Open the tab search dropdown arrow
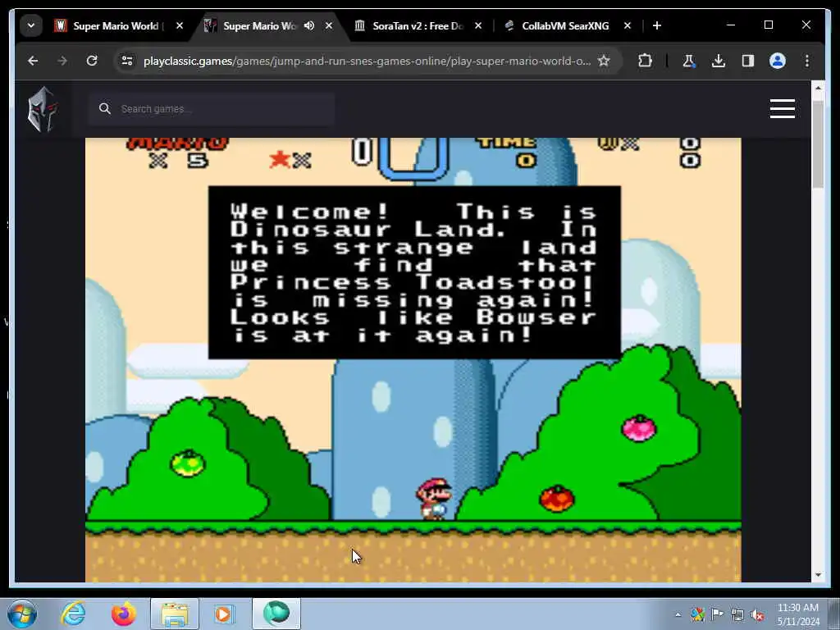This screenshot has width=840, height=630. [x=31, y=25]
